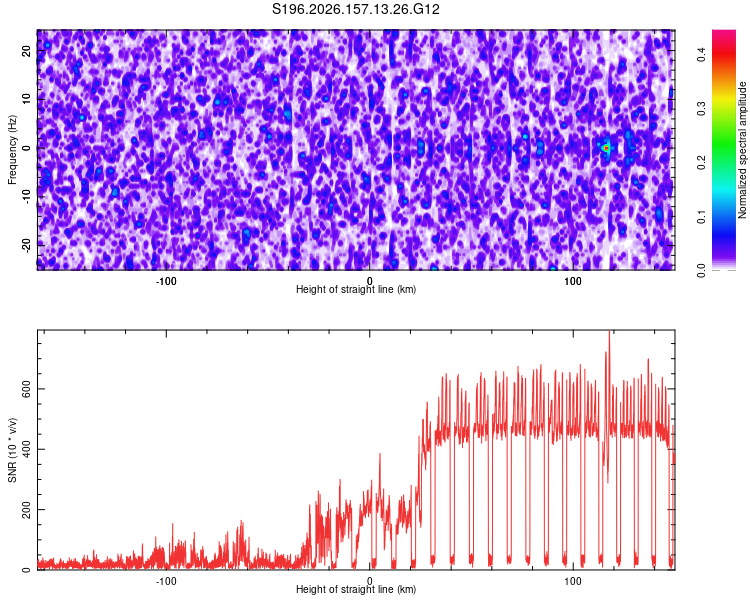Viewport: 750px width, 600px height.
Task: Click the 600 tick on the SNR axis
Action: (26, 389)
